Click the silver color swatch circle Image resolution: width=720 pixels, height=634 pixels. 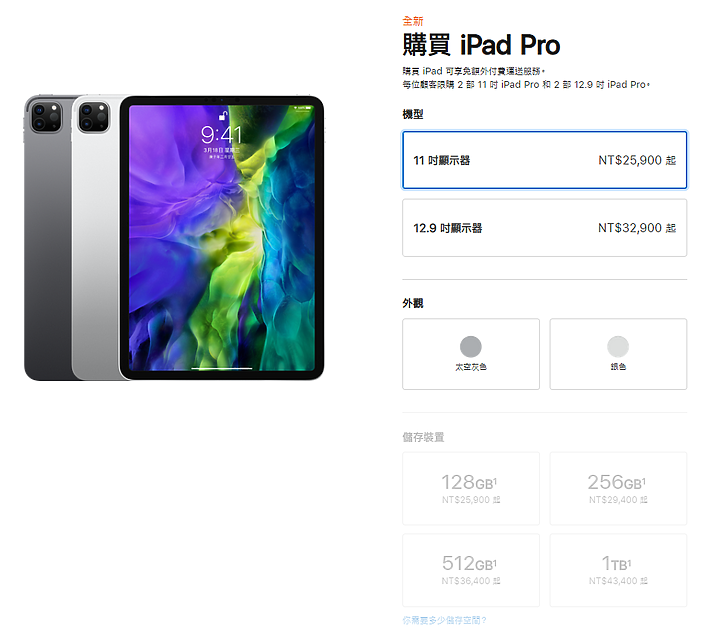pyautogui.click(x=618, y=347)
